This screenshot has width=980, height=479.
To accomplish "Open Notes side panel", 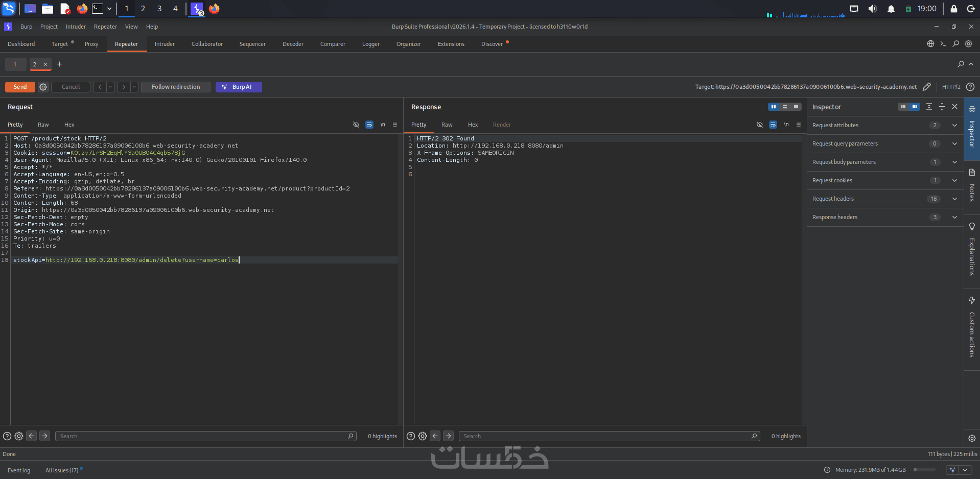I will tap(972, 186).
